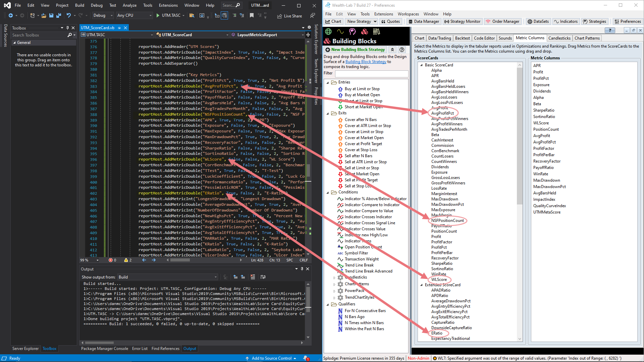Image resolution: width=644 pixels, height=362 pixels.
Task: Click Clear All in Output panel
Action: [x=253, y=277]
